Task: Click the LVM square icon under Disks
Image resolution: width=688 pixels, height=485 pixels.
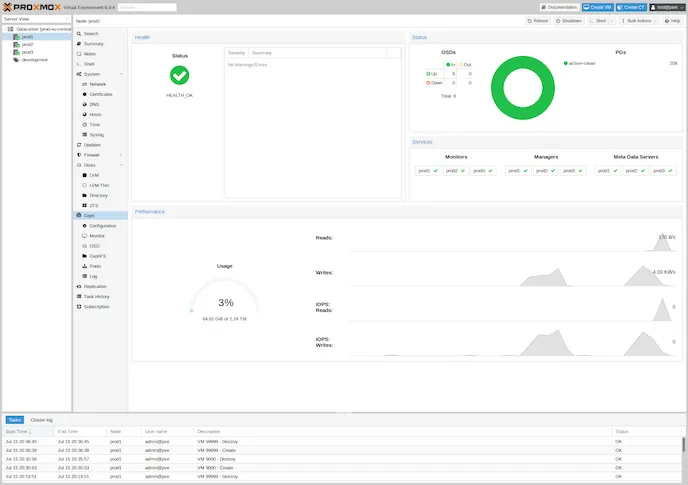Action: click(85, 175)
